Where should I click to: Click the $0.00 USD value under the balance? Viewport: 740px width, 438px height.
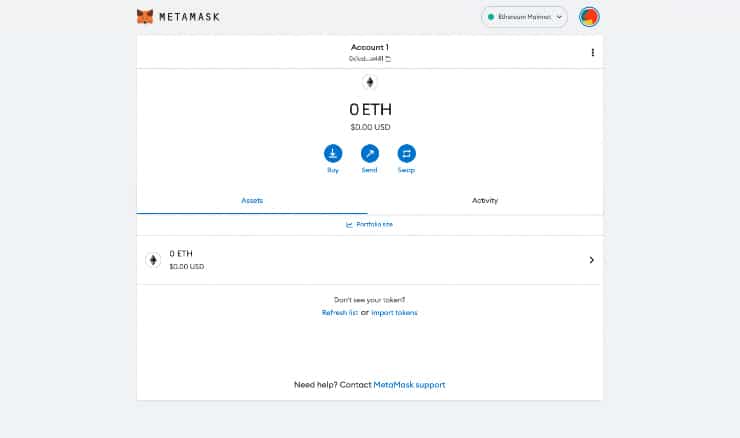pyautogui.click(x=370, y=127)
